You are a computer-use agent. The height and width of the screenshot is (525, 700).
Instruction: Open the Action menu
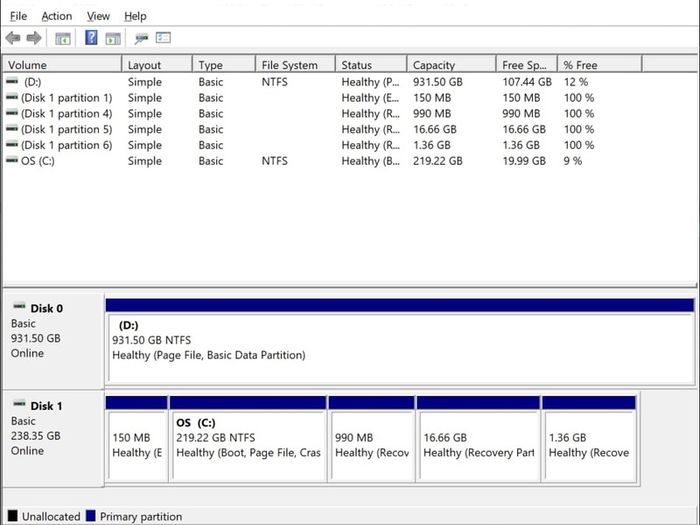pyautogui.click(x=57, y=16)
